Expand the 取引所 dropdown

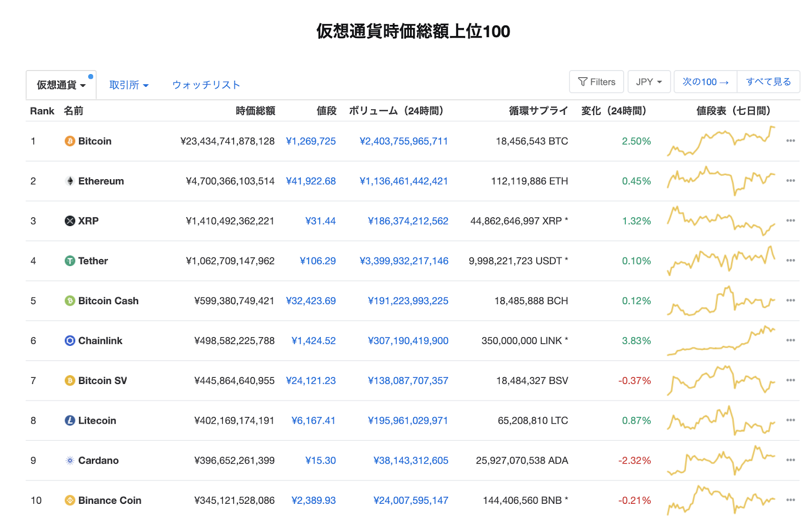[x=129, y=85]
